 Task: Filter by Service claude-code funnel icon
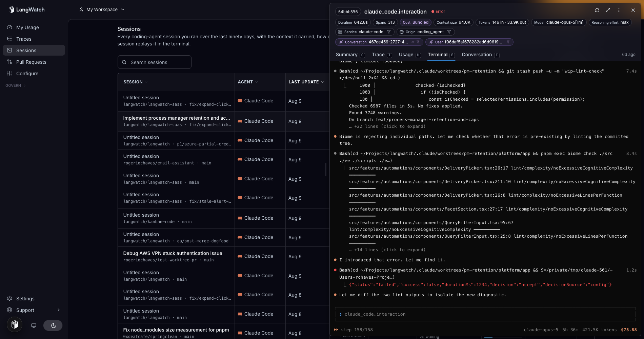coord(389,32)
